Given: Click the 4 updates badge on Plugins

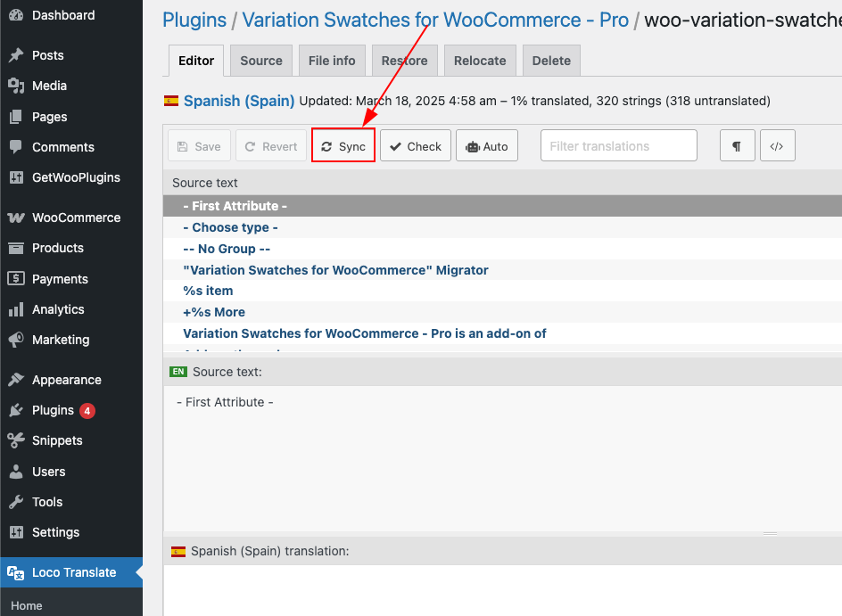Looking at the screenshot, I should (x=87, y=410).
